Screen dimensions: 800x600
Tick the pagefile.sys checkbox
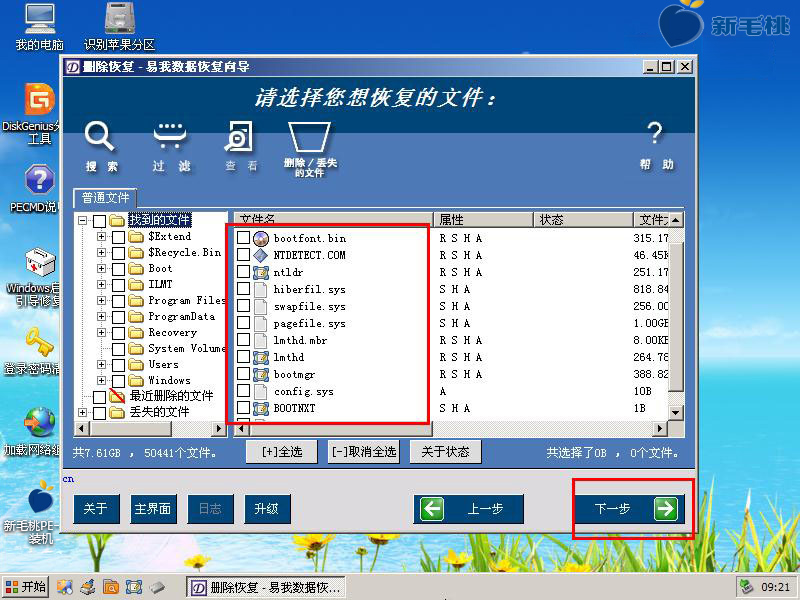[x=243, y=323]
